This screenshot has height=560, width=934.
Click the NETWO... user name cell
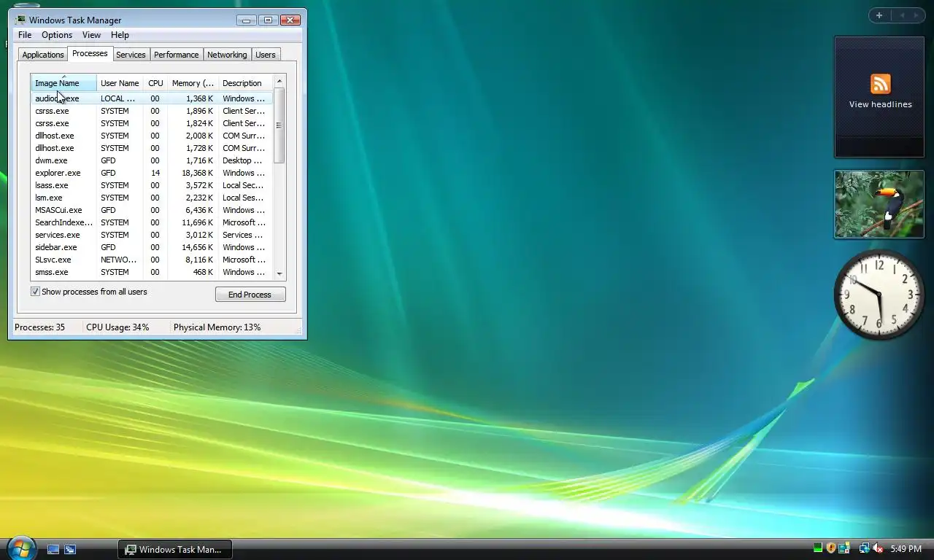(x=118, y=260)
